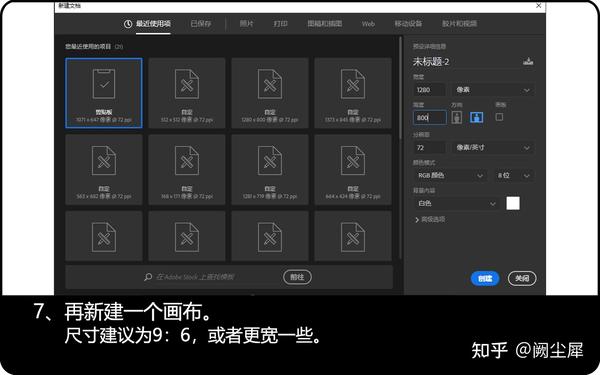Click the recent presets list scrollbar
The height and width of the screenshot is (375, 600).
coord(401,88)
